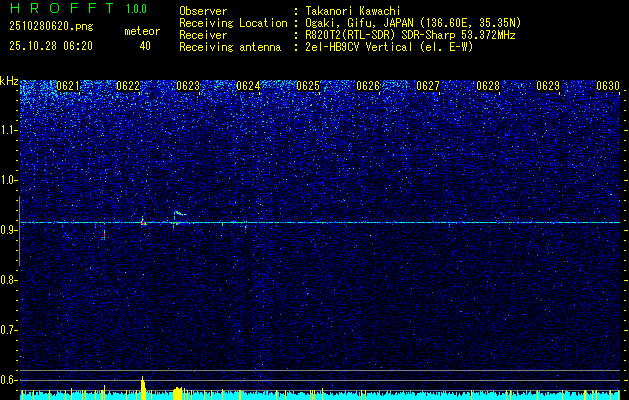This screenshot has width=629, height=400.
Task: Click the 0624 time marker
Action: pyautogui.click(x=248, y=86)
